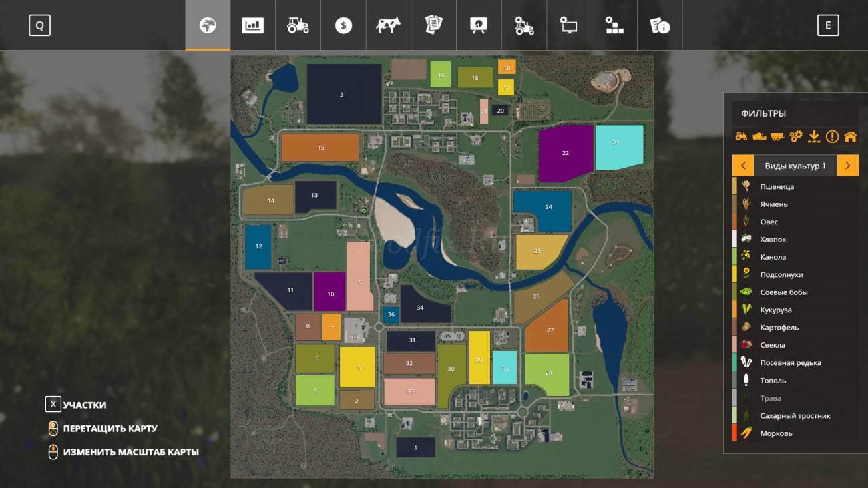The width and height of the screenshot is (868, 488).
Task: Click the barley icon beside Ячмень
Action: (746, 204)
